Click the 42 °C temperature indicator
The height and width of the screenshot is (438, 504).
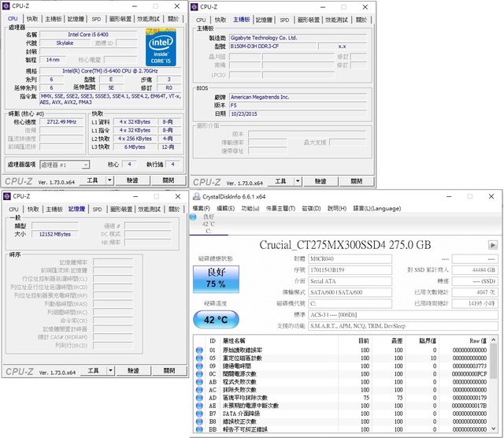[x=210, y=321]
